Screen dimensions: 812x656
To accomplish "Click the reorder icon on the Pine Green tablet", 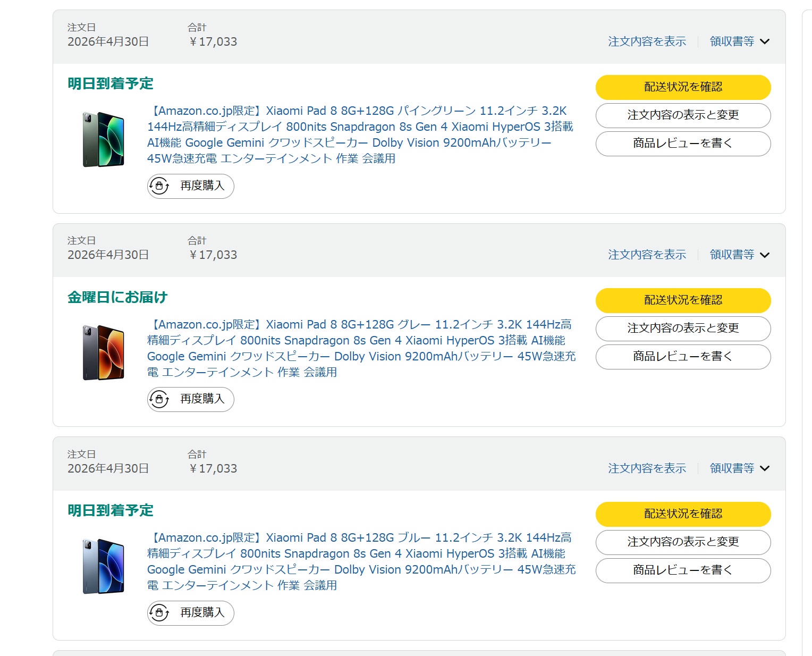I will 159,186.
